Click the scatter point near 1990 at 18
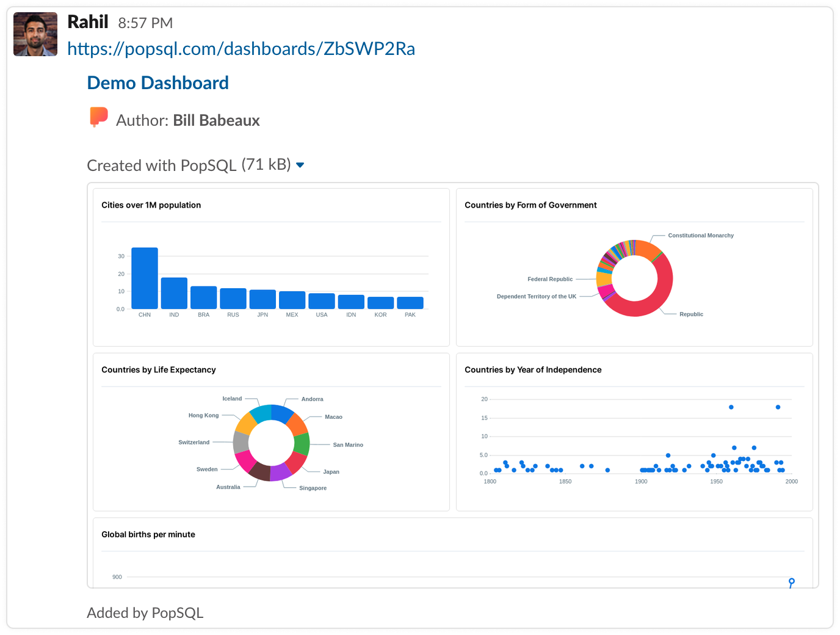The image size is (840, 635). 778,407
